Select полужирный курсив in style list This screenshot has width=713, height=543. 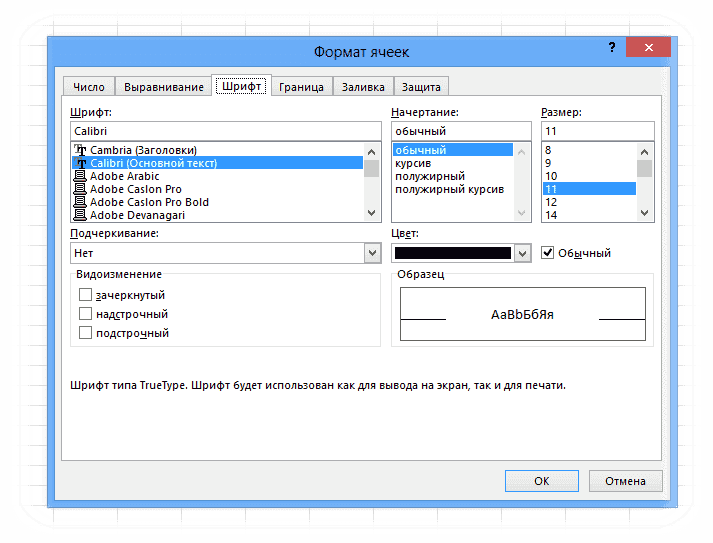pyautogui.click(x=449, y=189)
